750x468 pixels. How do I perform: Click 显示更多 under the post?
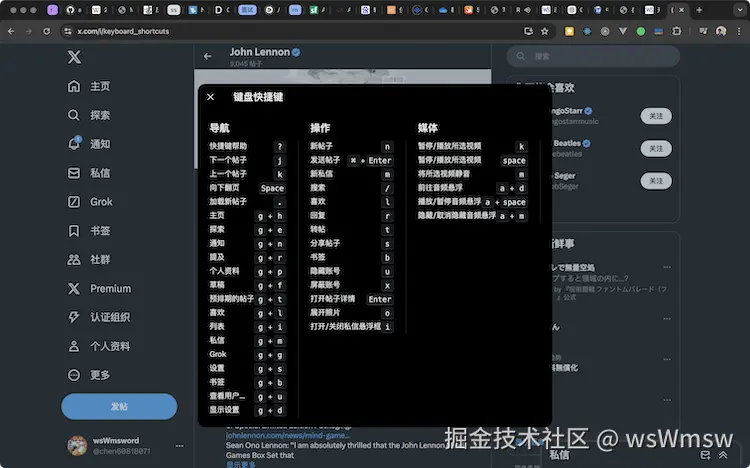[241, 464]
